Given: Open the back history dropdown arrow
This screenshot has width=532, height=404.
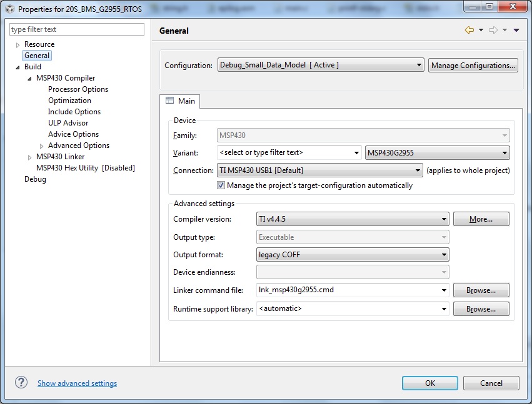Looking at the screenshot, I should [x=481, y=30].
